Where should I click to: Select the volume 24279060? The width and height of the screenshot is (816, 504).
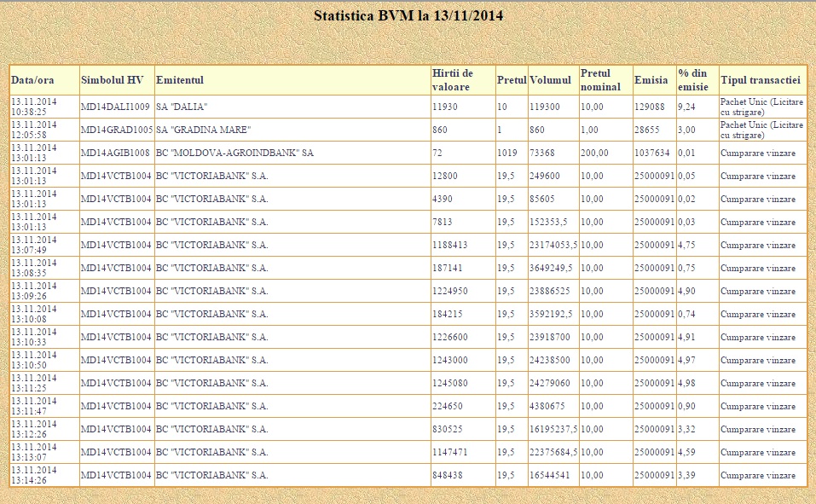tap(550, 383)
